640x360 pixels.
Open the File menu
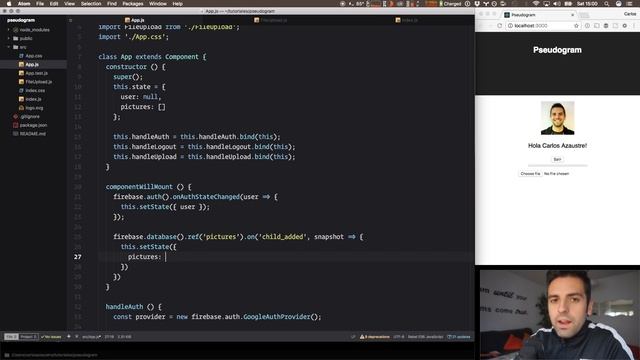40,4
